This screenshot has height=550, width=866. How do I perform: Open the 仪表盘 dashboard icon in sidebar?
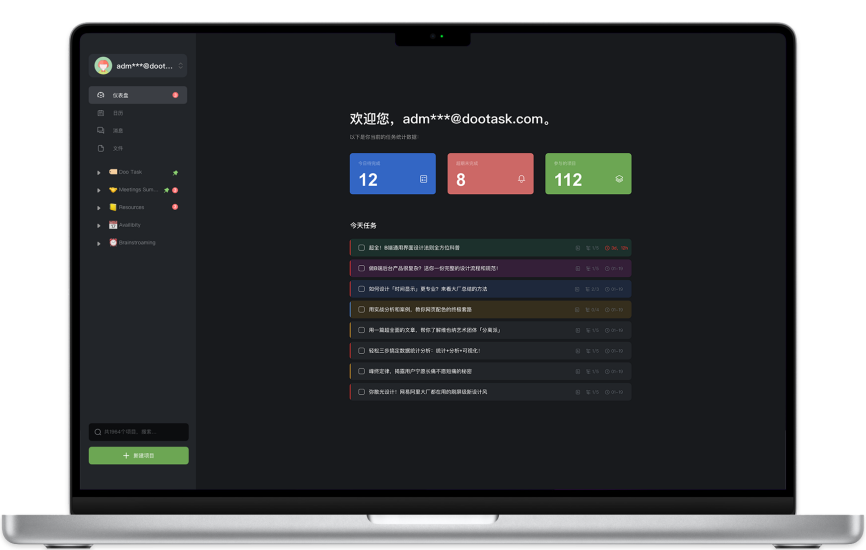point(100,95)
